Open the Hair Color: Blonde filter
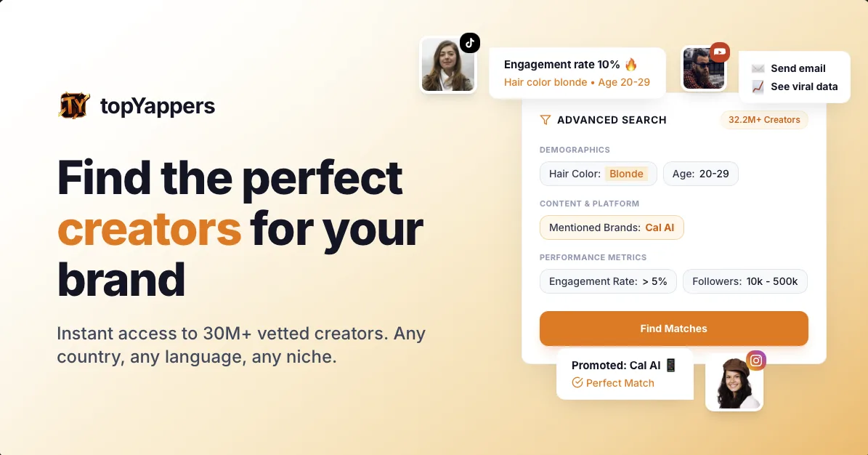 [x=598, y=174]
